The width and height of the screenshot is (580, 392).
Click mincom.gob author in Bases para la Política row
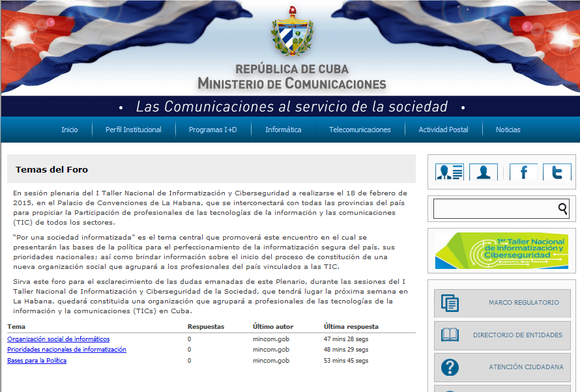point(271,361)
